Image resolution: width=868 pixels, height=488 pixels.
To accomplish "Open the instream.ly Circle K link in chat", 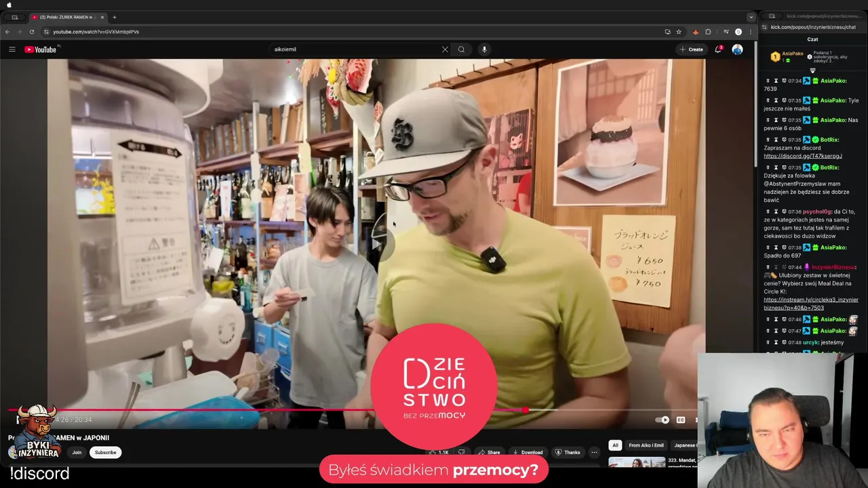I will pyautogui.click(x=811, y=304).
